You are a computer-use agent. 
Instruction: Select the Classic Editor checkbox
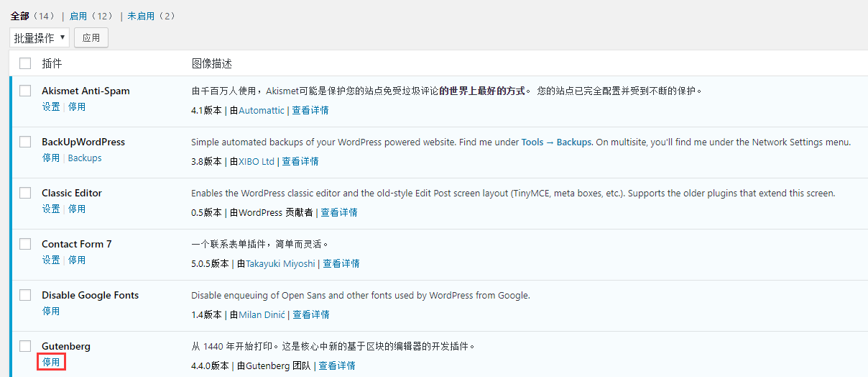[x=25, y=193]
